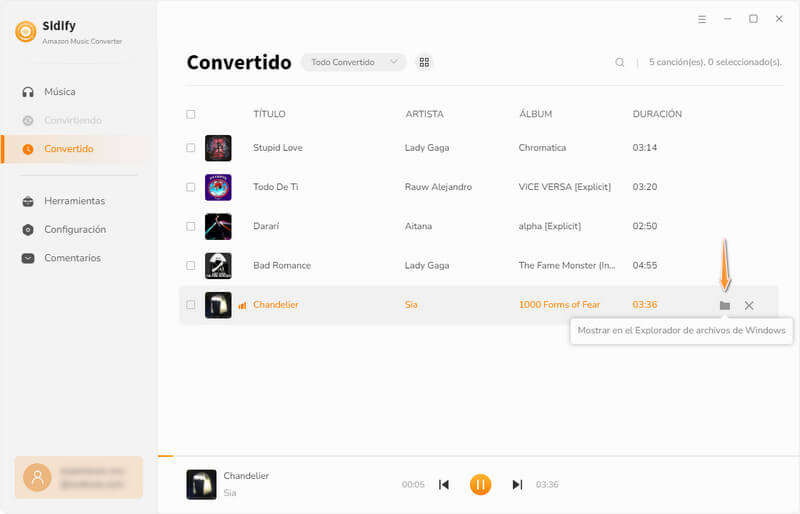Click the Darari album cover
The image size is (800, 514).
[218, 227]
